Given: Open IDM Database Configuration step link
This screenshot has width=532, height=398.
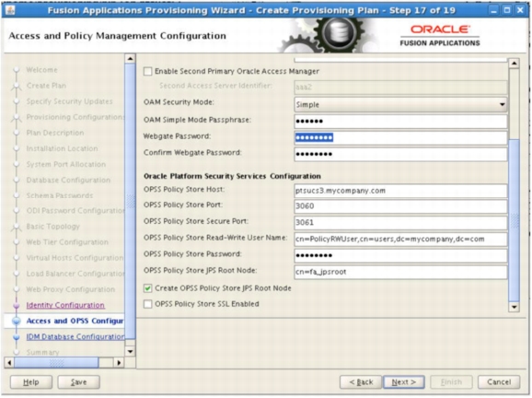Looking at the screenshot, I should 75,336.
